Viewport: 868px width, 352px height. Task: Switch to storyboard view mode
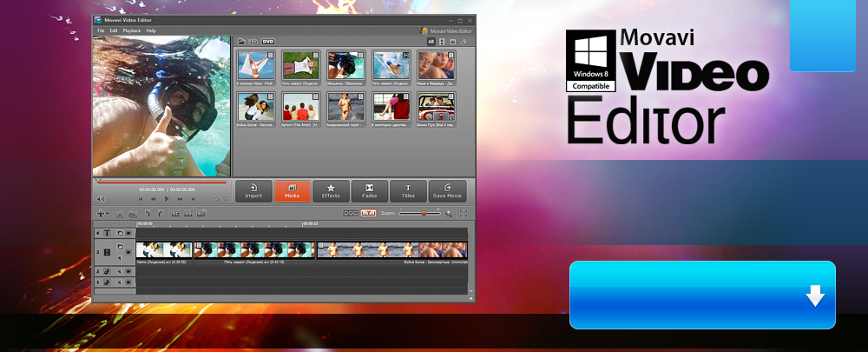[351, 214]
